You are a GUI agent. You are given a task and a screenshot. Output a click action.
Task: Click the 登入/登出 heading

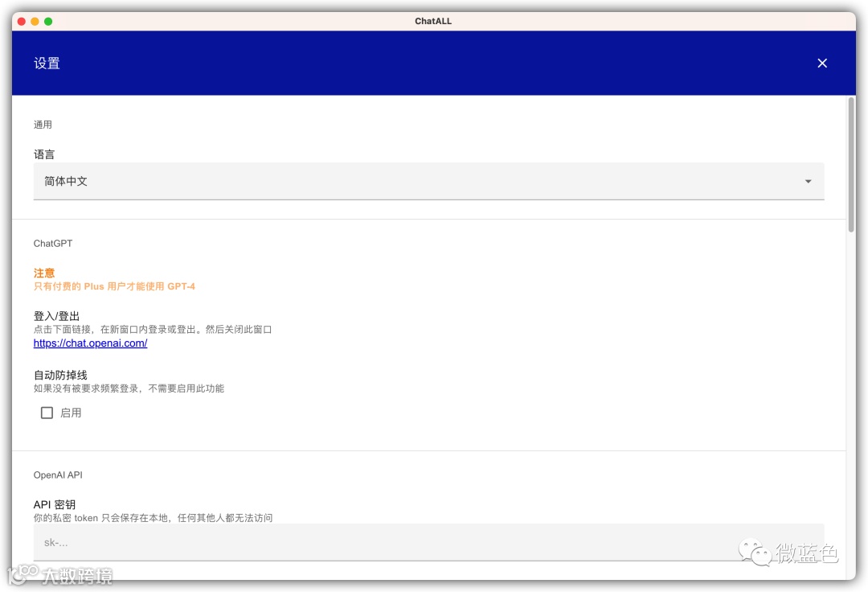coord(56,316)
